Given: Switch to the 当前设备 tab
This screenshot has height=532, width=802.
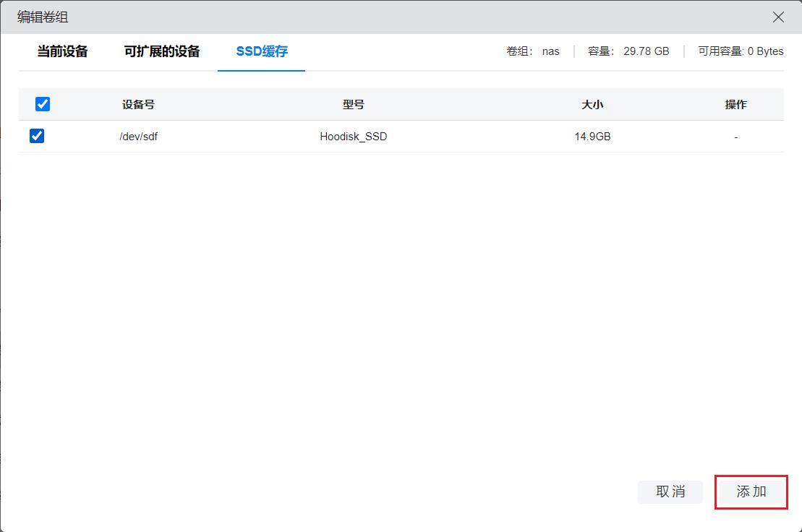Looking at the screenshot, I should (63, 51).
